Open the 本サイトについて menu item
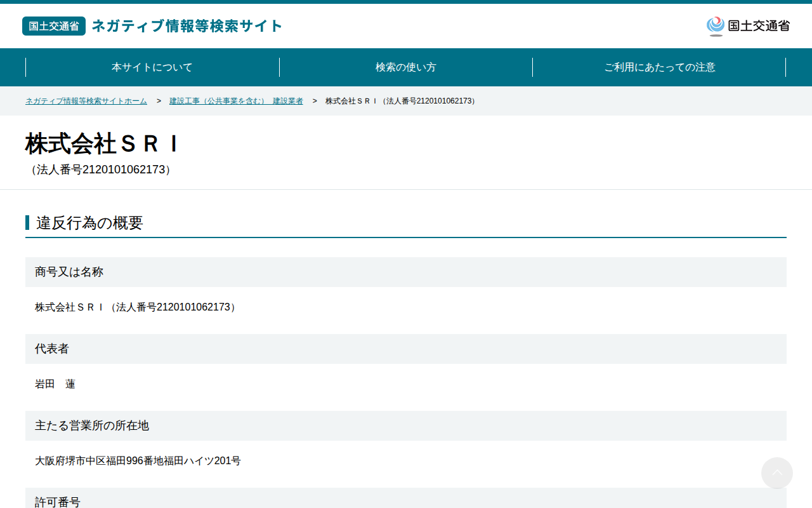This screenshot has width=812, height=508. pyautogui.click(x=152, y=67)
